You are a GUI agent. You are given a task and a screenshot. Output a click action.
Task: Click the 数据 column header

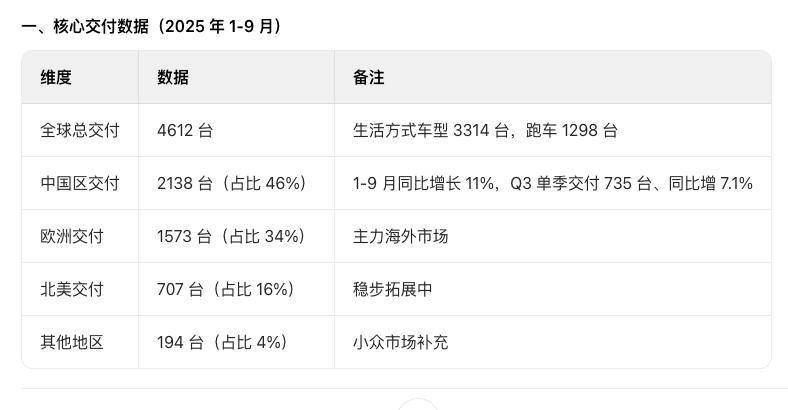(173, 77)
